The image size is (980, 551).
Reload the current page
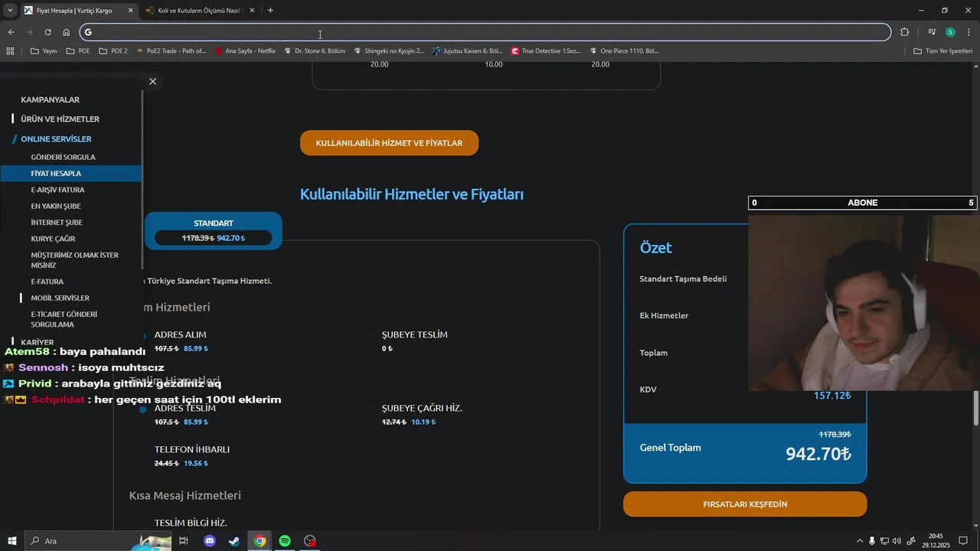click(x=47, y=32)
